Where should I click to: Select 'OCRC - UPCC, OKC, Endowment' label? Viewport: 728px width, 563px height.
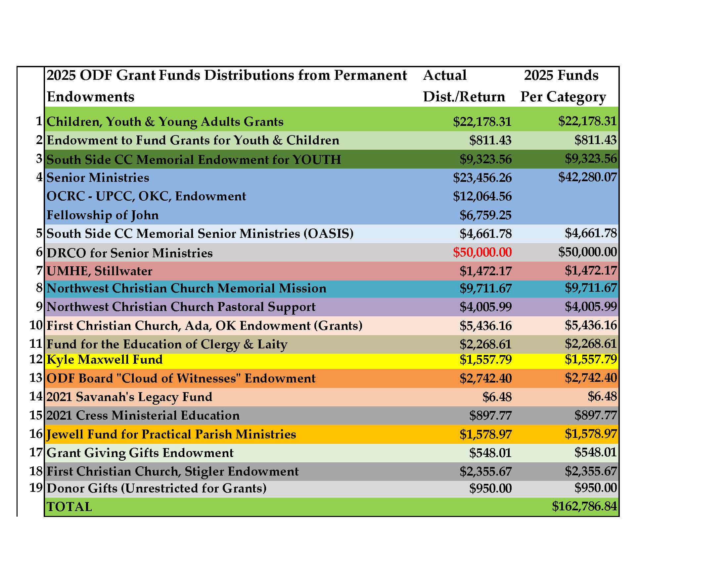[146, 196]
